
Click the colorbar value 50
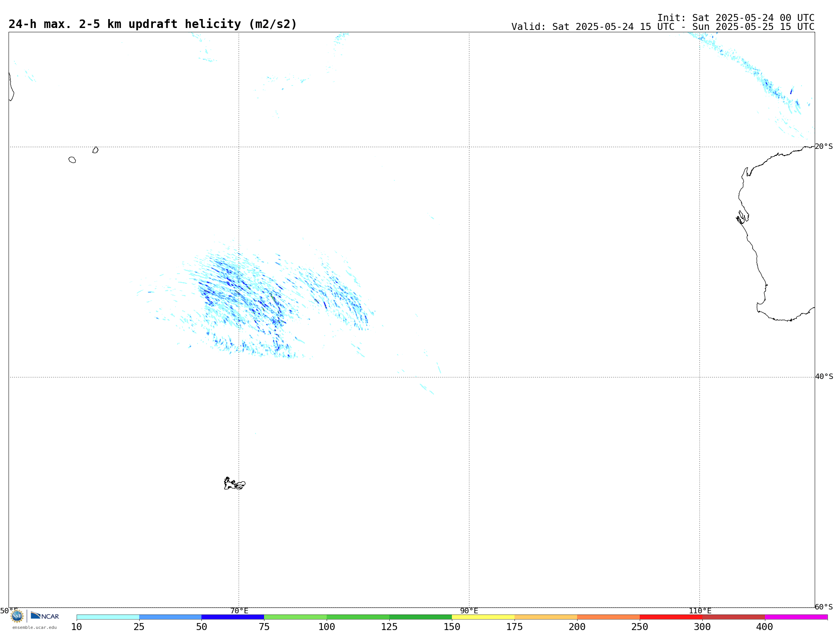tap(201, 627)
